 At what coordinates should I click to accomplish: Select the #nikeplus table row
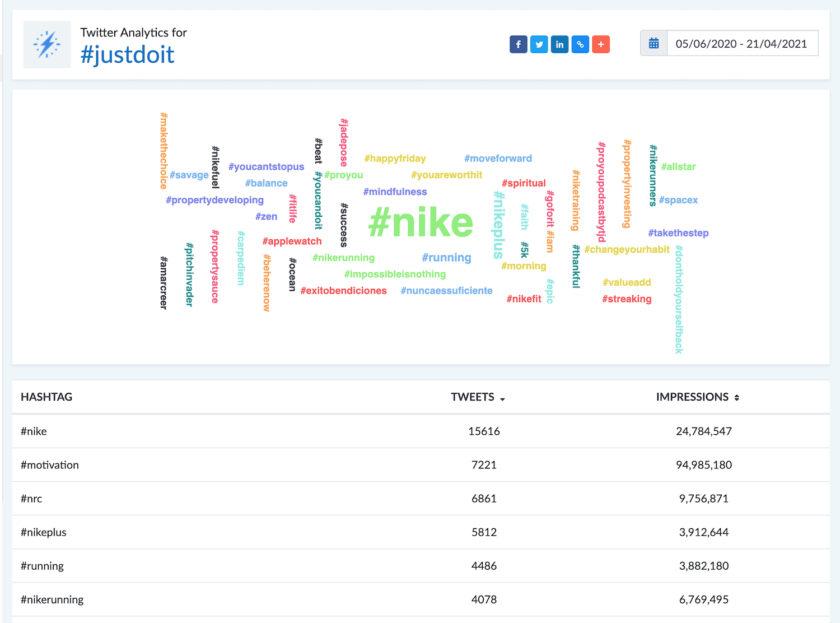(x=421, y=532)
